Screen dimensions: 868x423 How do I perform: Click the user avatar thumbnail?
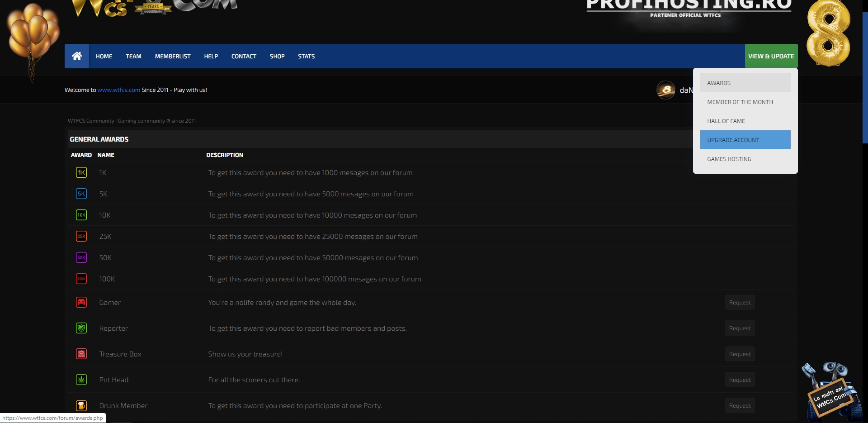[x=665, y=90]
